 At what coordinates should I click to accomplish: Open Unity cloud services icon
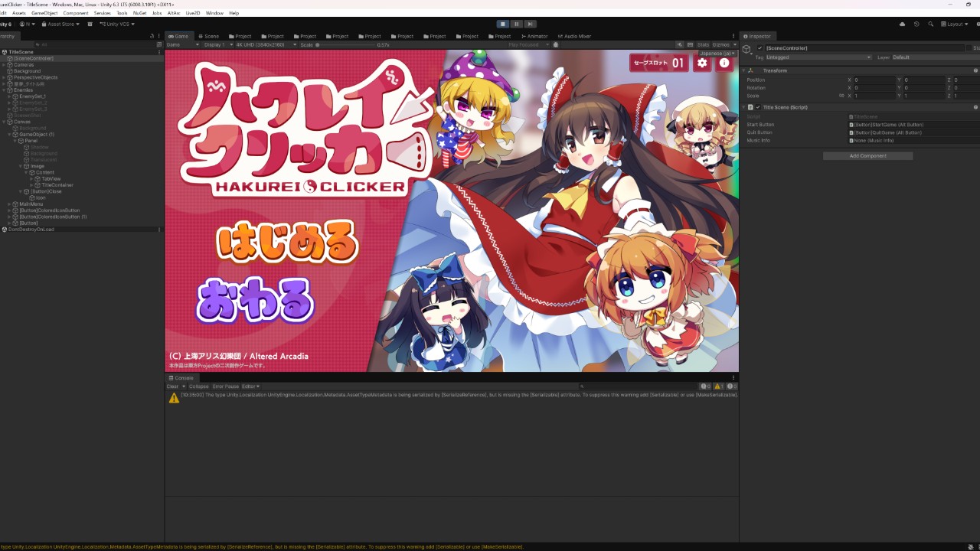point(902,24)
